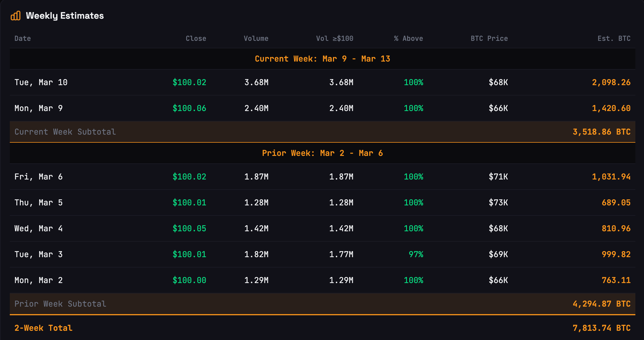Sort by the BTC Price column header
This screenshot has width=644, height=340.
pyautogui.click(x=489, y=38)
